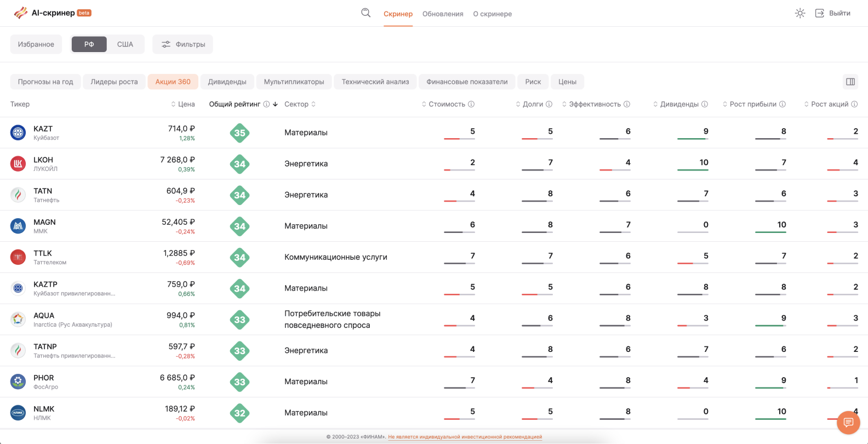Viewport: 868px width, 444px height.
Task: Click the info icon beside Дивиденды
Action: (x=705, y=104)
